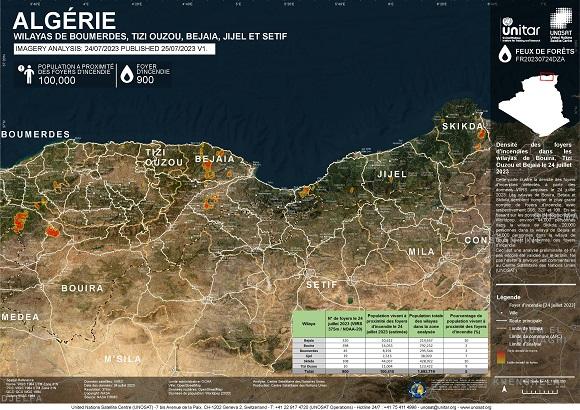
Task: Click the SKIKDA map label
Action: tap(462, 126)
